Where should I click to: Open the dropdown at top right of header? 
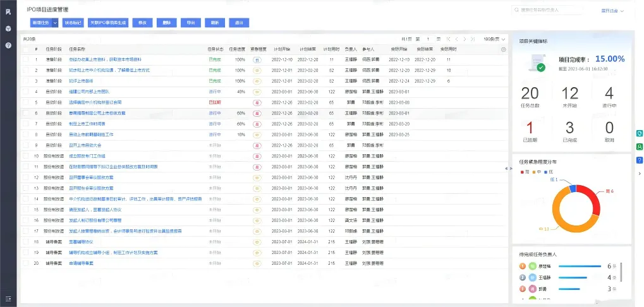612,11
